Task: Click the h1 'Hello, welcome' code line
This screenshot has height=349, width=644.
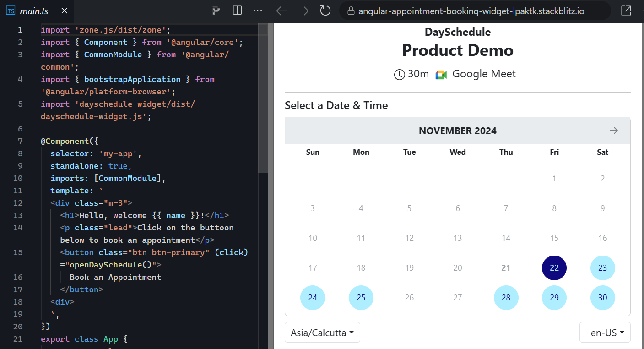Action: click(x=144, y=215)
